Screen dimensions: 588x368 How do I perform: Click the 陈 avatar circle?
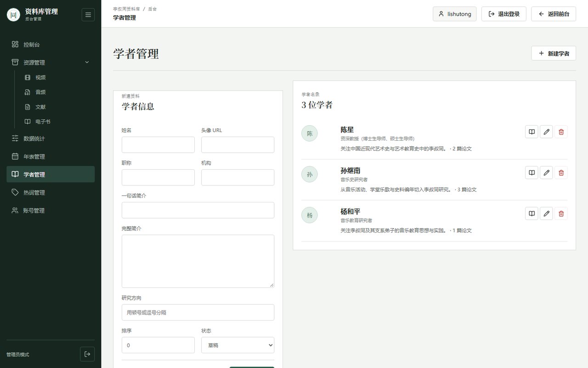click(310, 133)
